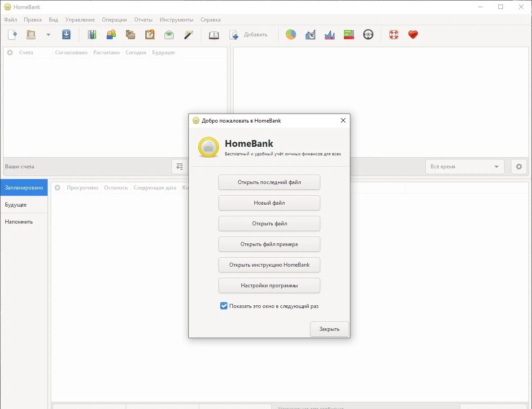Screen dimensions: 532x409
Task: Open the 'Инструменты' menu
Action: (x=176, y=20)
